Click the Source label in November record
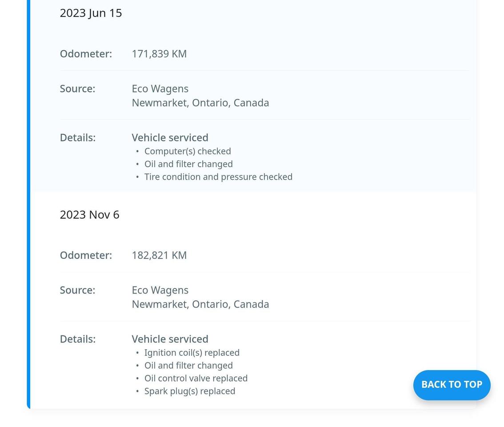504x427 pixels. (x=77, y=290)
